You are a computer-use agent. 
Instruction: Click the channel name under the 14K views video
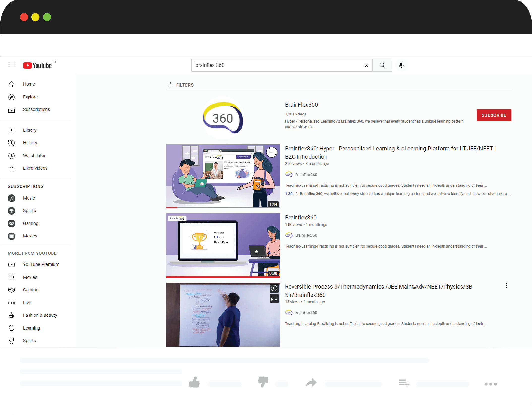[306, 235]
